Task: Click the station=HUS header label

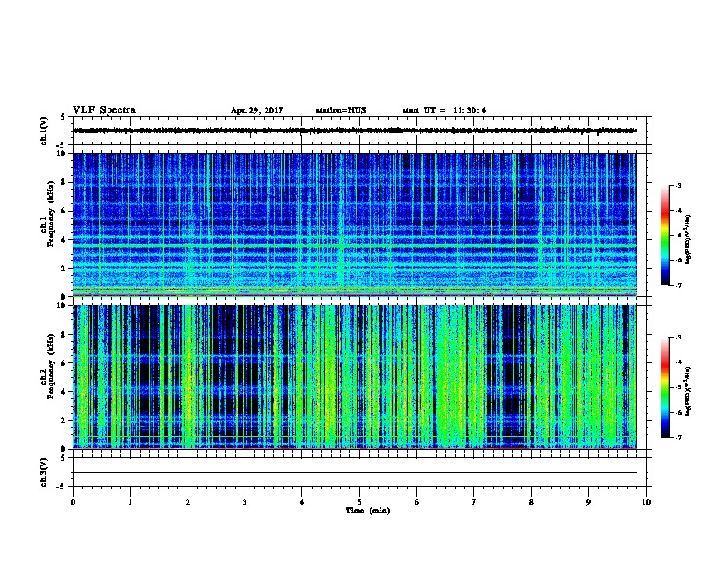Action: (341, 110)
